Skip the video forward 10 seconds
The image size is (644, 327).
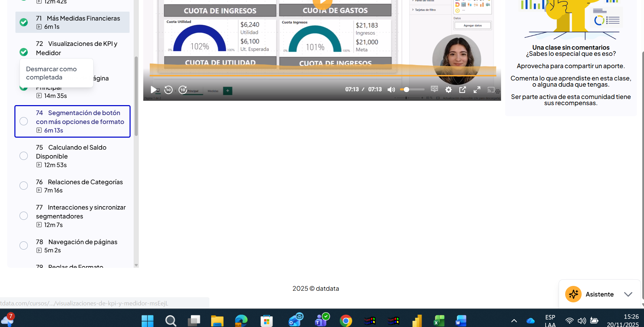click(183, 90)
